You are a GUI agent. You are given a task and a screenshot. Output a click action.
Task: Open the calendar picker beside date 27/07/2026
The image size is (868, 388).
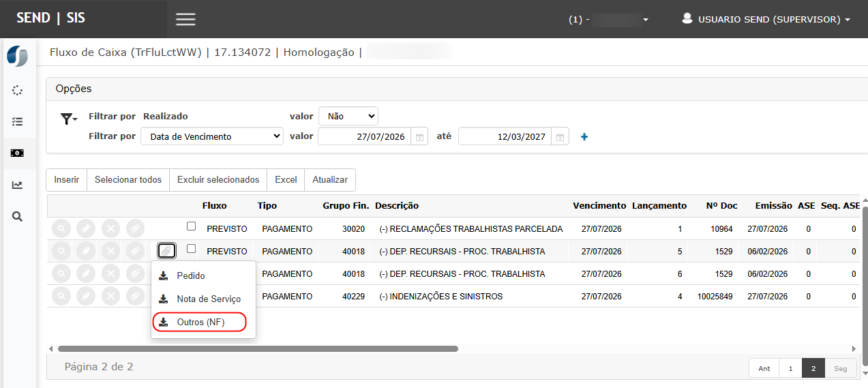coord(420,137)
